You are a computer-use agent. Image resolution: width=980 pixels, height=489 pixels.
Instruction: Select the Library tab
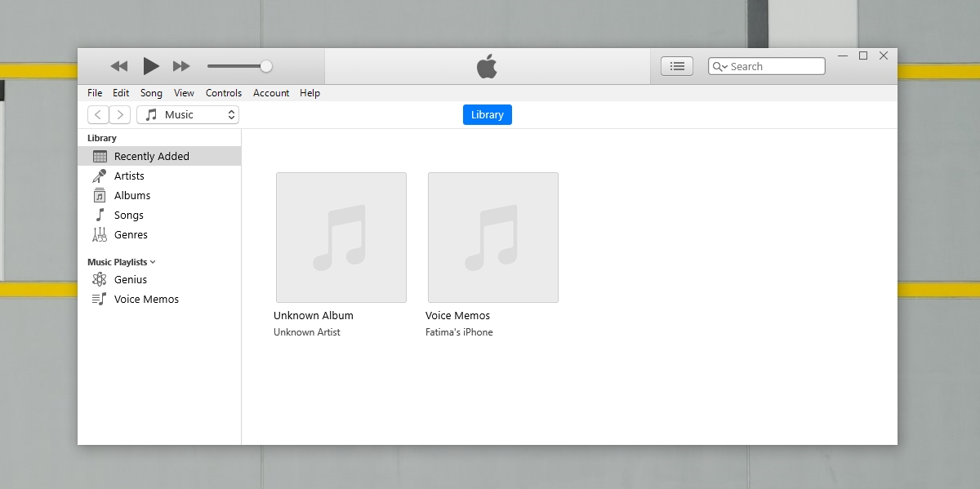point(488,115)
